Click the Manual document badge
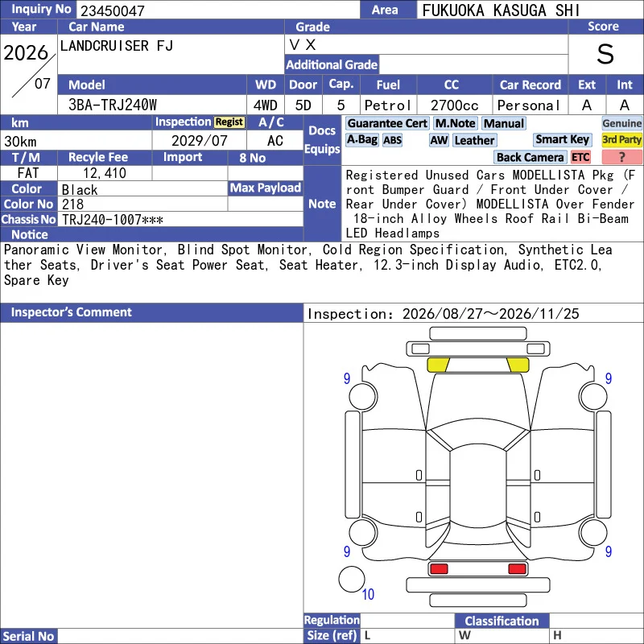 click(x=504, y=123)
